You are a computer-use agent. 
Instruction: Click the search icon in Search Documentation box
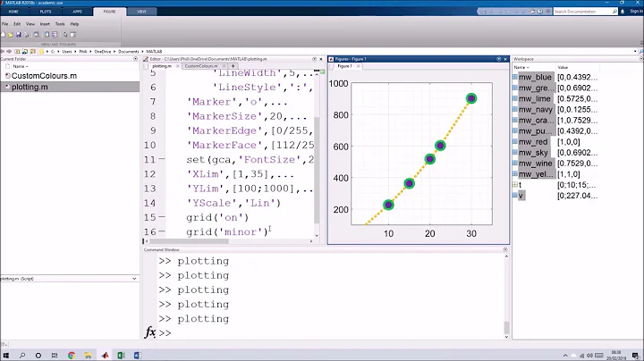pyautogui.click(x=614, y=12)
